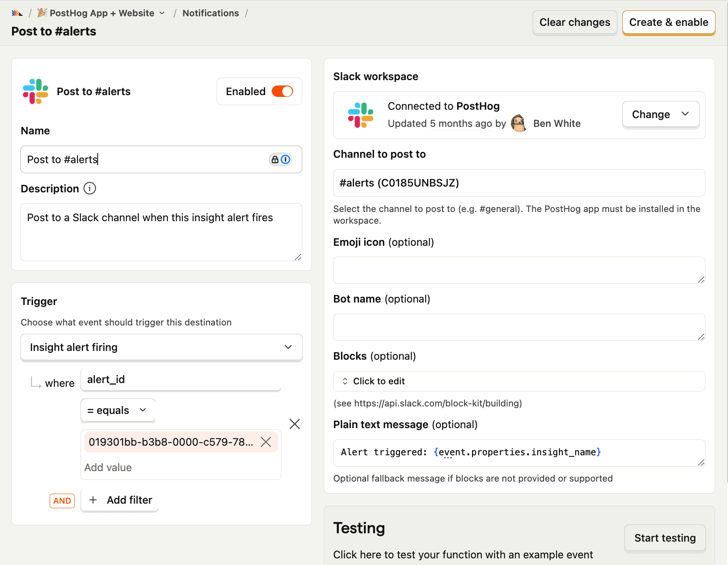Click chevron on Change button
The height and width of the screenshot is (565, 728).
point(685,114)
